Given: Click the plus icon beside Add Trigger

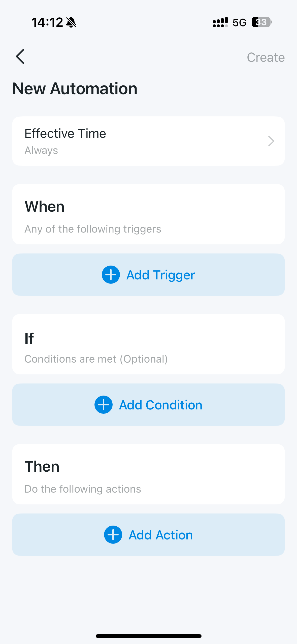Looking at the screenshot, I should [111, 275].
